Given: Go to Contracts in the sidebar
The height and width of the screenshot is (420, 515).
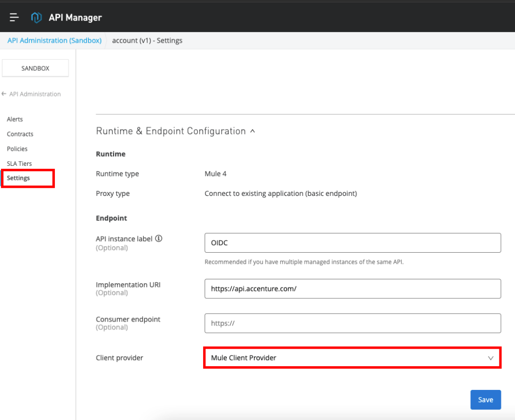Looking at the screenshot, I should coord(20,134).
